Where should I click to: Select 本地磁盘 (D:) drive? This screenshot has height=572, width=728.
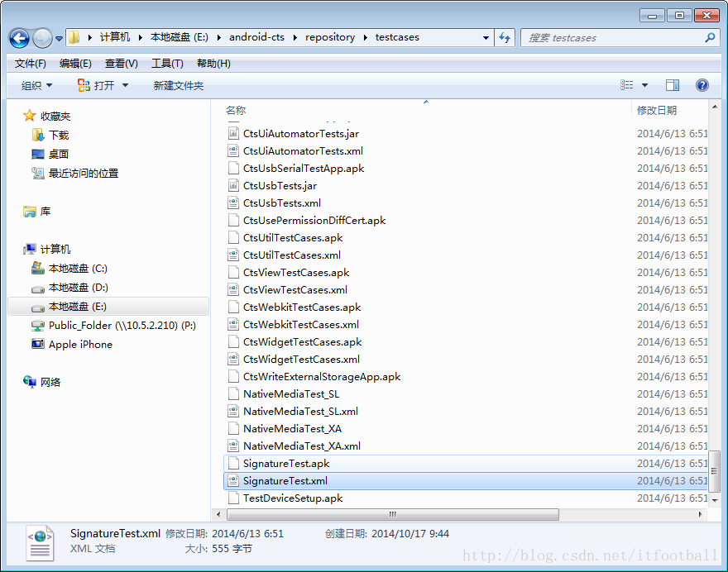tap(78, 287)
